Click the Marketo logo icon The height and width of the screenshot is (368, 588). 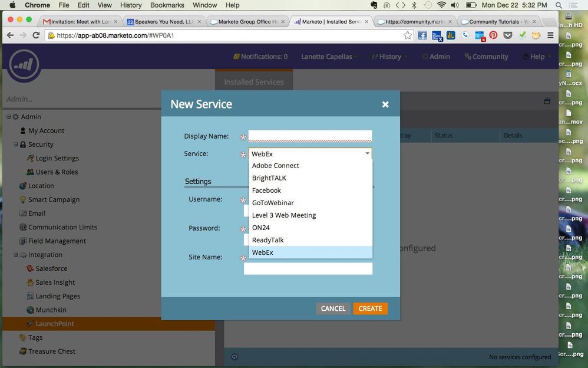(24, 64)
